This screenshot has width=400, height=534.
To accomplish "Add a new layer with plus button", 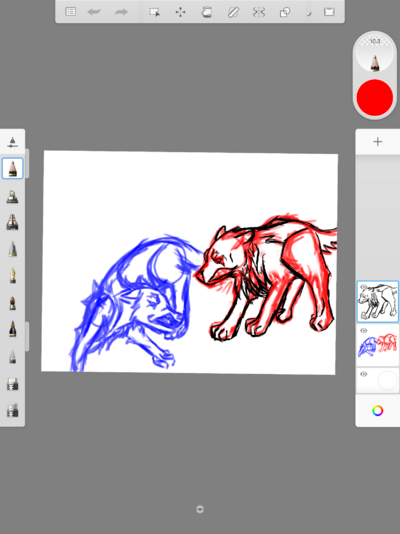I will click(x=378, y=142).
